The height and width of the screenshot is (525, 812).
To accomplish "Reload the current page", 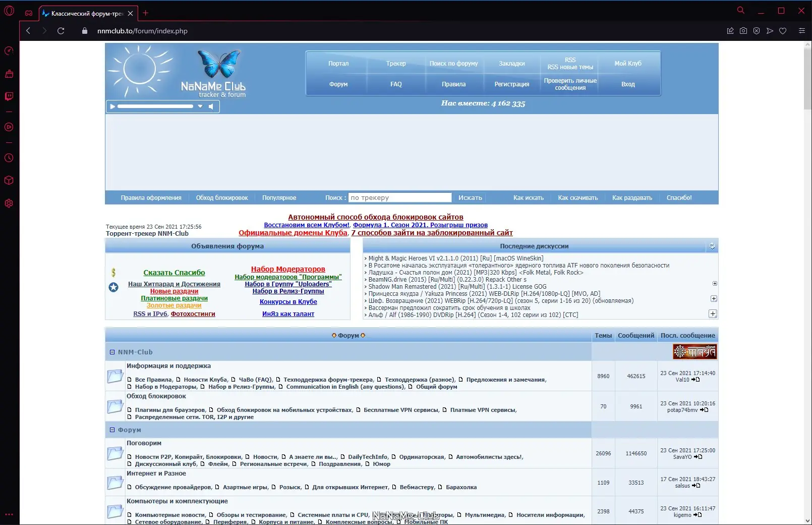I will pos(61,31).
